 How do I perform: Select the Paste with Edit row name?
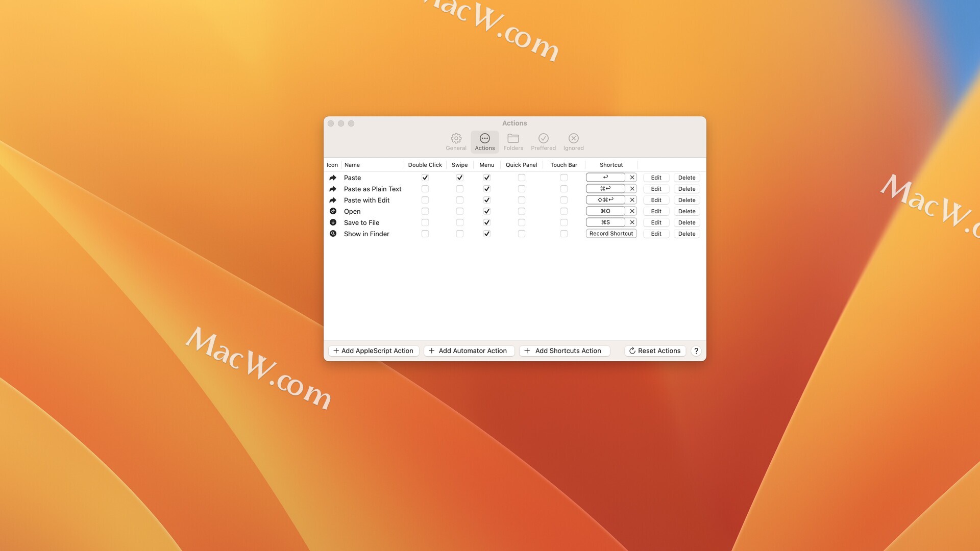pyautogui.click(x=366, y=200)
